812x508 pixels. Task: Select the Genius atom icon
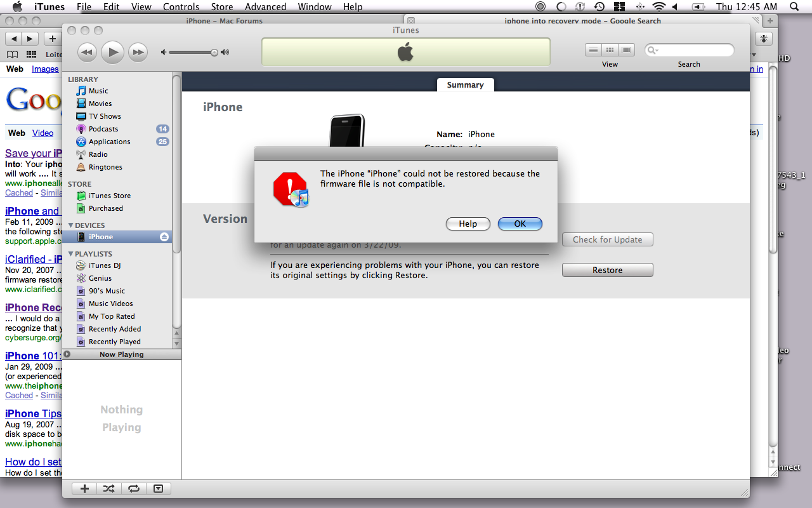click(x=81, y=278)
